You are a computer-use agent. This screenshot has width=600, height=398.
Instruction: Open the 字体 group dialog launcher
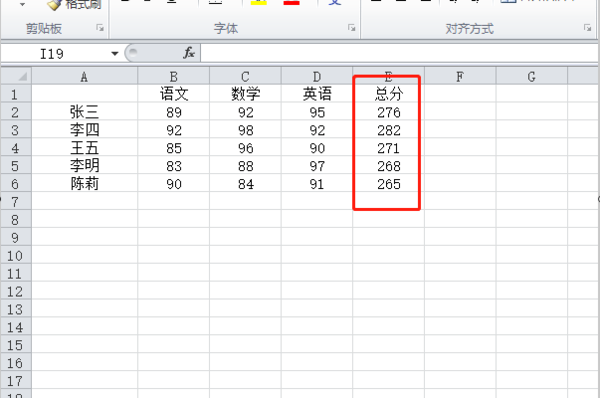pyautogui.click(x=351, y=28)
